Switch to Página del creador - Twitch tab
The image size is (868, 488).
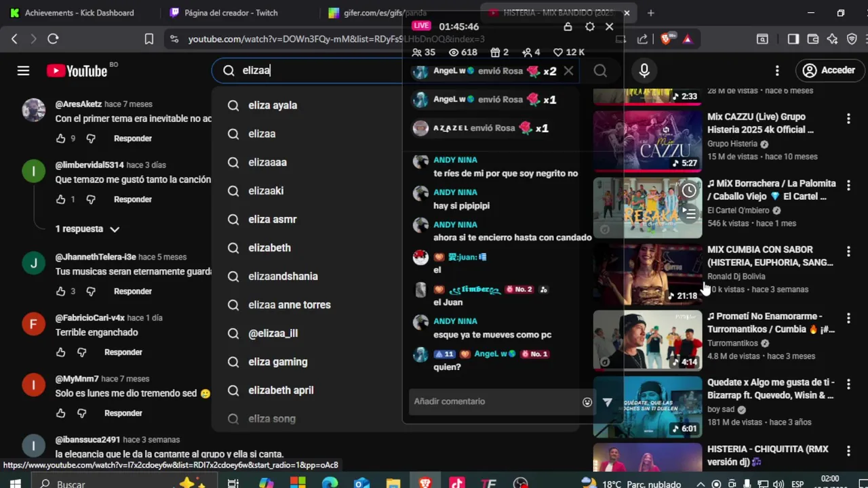pyautogui.click(x=231, y=13)
